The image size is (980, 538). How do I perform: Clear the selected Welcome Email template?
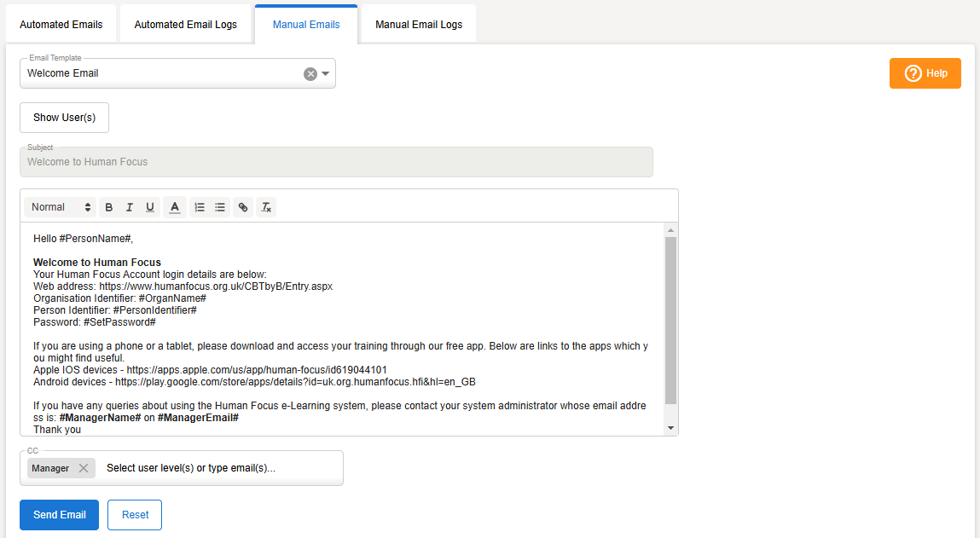[x=310, y=74]
